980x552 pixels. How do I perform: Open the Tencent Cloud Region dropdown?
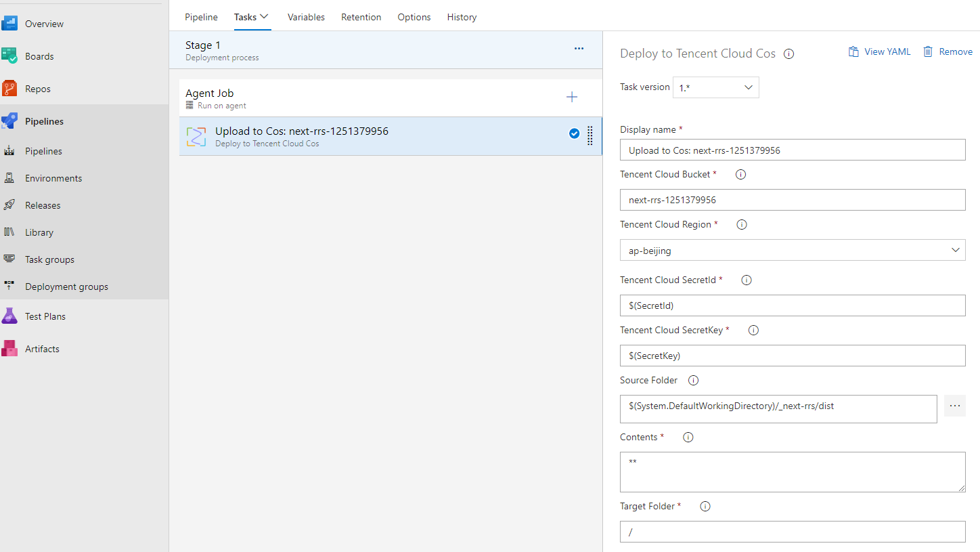click(x=793, y=250)
